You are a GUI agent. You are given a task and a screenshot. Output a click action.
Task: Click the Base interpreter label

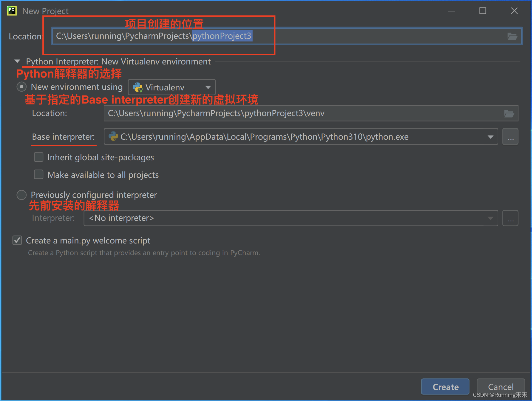(x=63, y=137)
